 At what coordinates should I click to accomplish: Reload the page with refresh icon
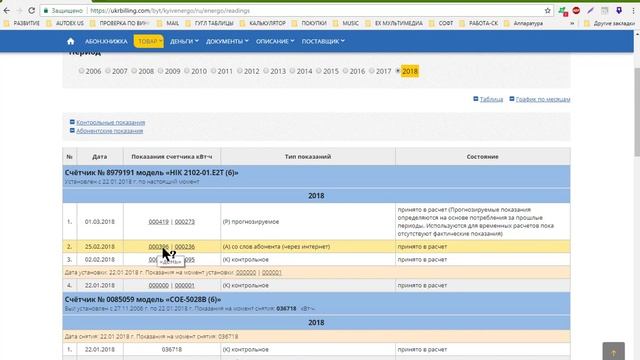31,11
